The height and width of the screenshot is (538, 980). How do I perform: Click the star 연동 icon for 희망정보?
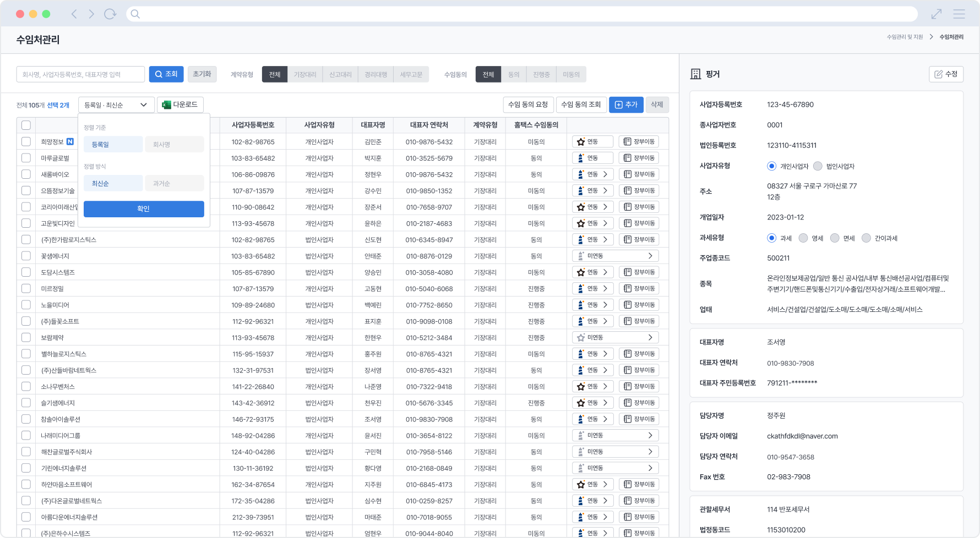(581, 142)
